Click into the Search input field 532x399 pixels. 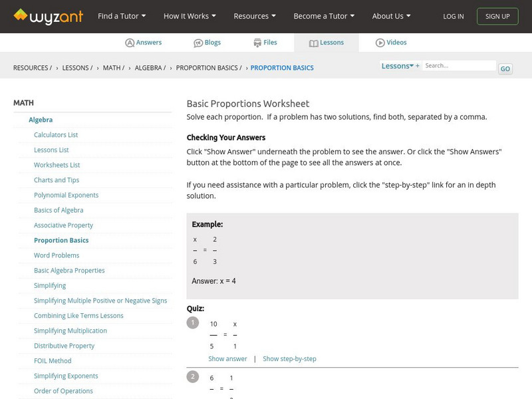459,66
